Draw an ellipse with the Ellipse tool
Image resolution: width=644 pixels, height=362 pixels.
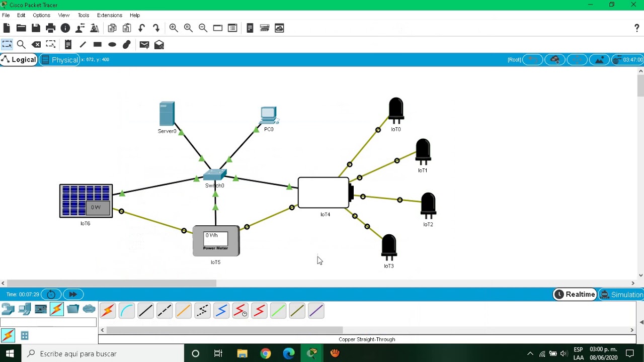112,45
